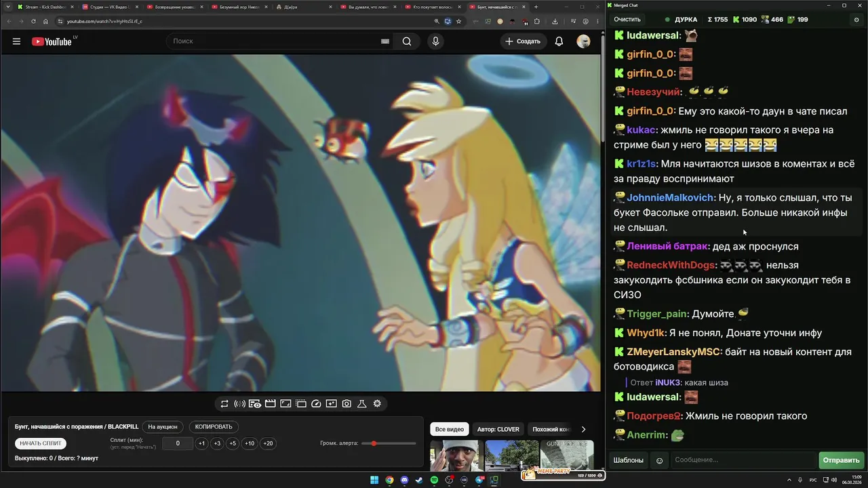Reload the page in the browser
Screen dimensions: 868x488
pyautogui.click(x=33, y=21)
